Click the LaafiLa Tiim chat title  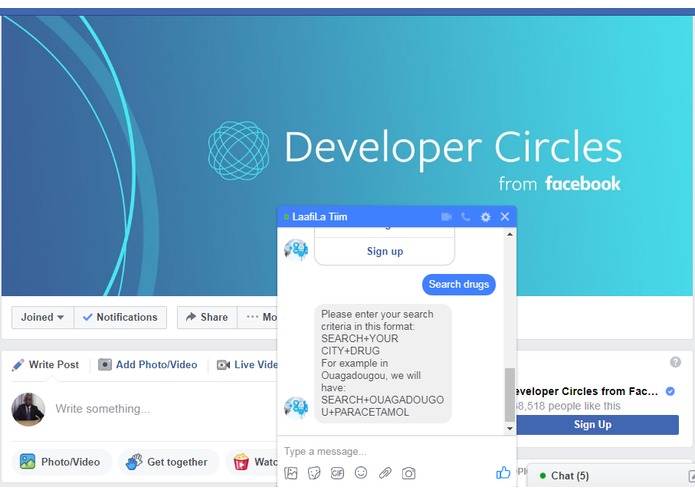coord(320,217)
